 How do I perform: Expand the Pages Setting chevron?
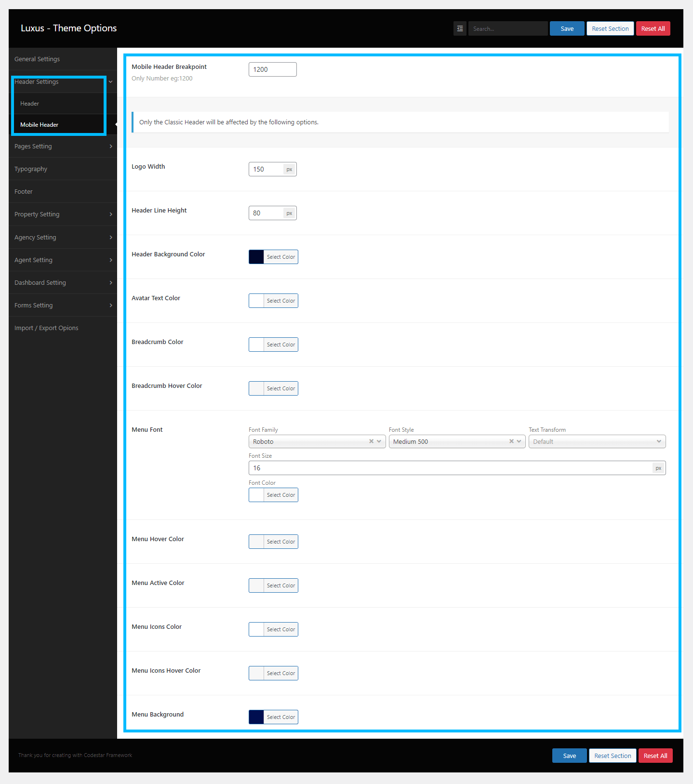(110, 146)
